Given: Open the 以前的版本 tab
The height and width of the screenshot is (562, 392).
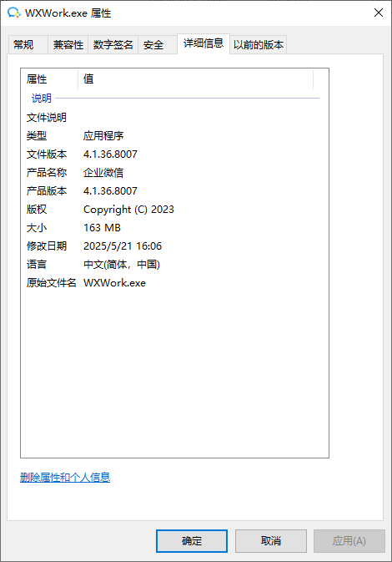Looking at the screenshot, I should tap(258, 45).
